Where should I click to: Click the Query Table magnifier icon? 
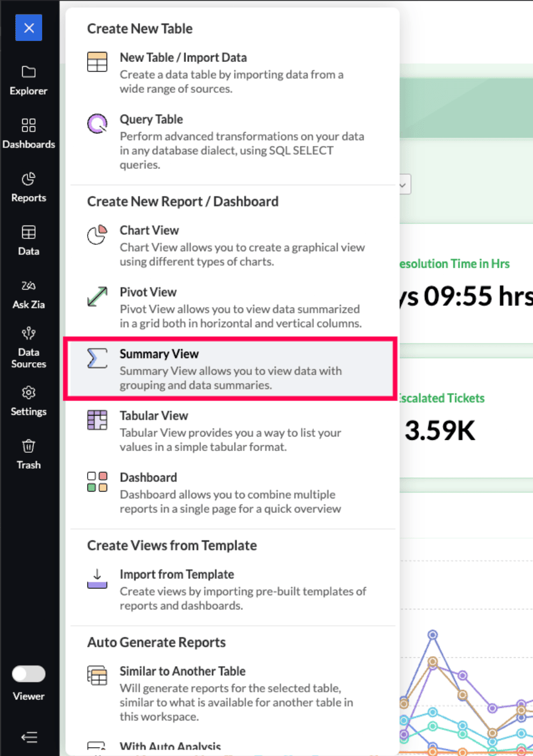pyautogui.click(x=97, y=124)
